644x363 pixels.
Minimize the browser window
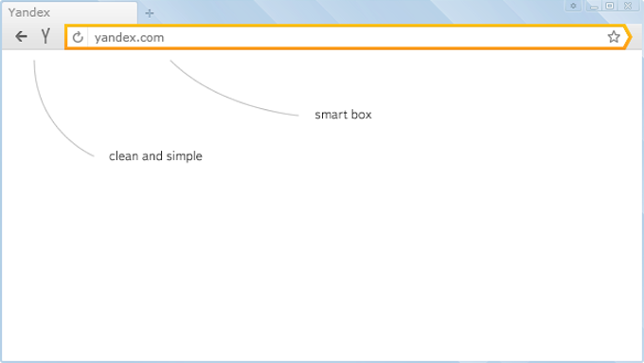pyautogui.click(x=594, y=6)
